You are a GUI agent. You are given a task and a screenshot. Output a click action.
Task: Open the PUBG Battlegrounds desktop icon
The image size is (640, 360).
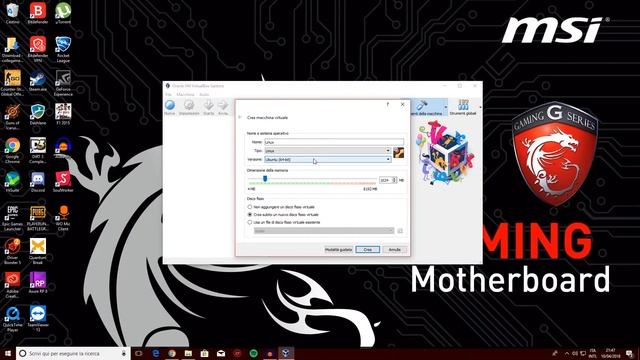pos(38,218)
